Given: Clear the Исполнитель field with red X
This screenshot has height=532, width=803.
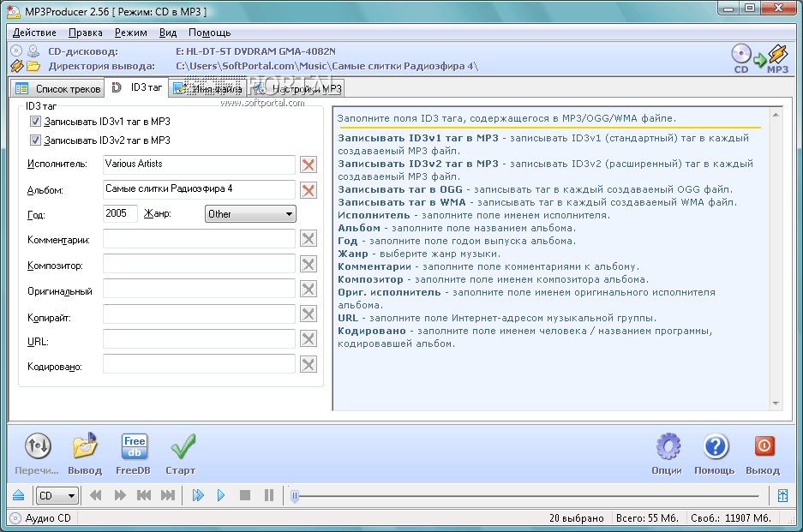Looking at the screenshot, I should point(309,164).
